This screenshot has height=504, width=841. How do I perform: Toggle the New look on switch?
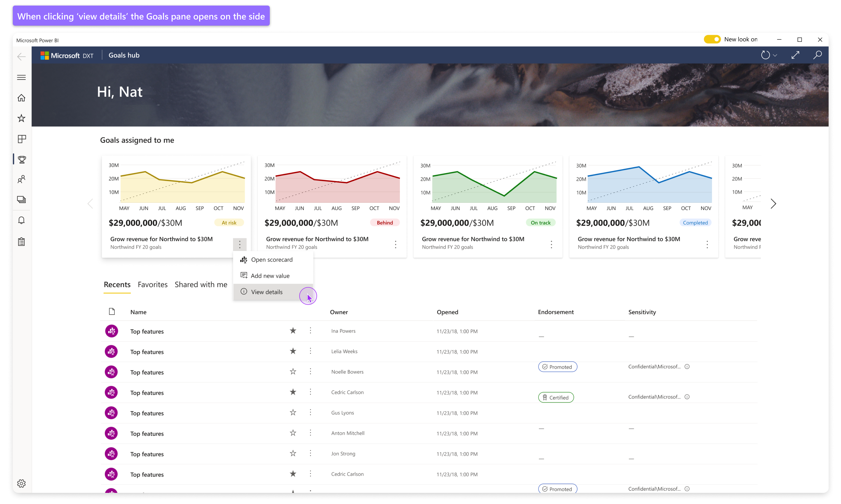point(712,39)
